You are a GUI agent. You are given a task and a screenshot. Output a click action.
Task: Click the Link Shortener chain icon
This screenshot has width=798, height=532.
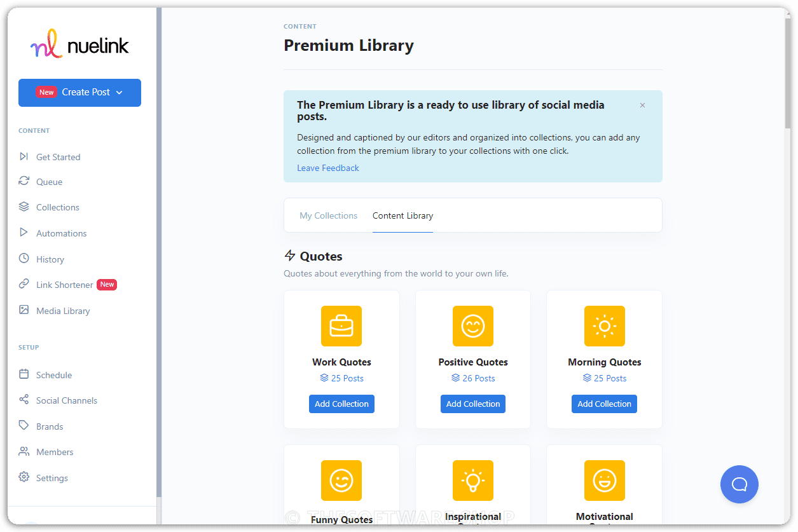tap(24, 284)
